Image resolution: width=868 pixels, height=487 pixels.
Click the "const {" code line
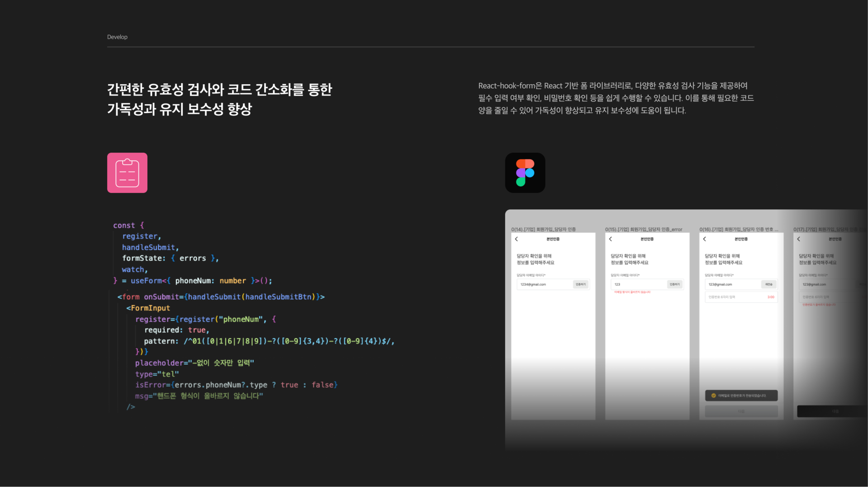[128, 225]
